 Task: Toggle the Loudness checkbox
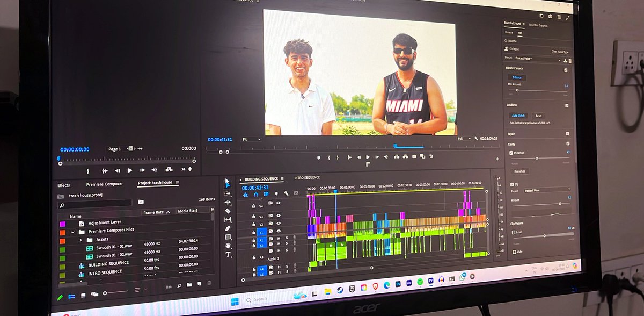(567, 106)
